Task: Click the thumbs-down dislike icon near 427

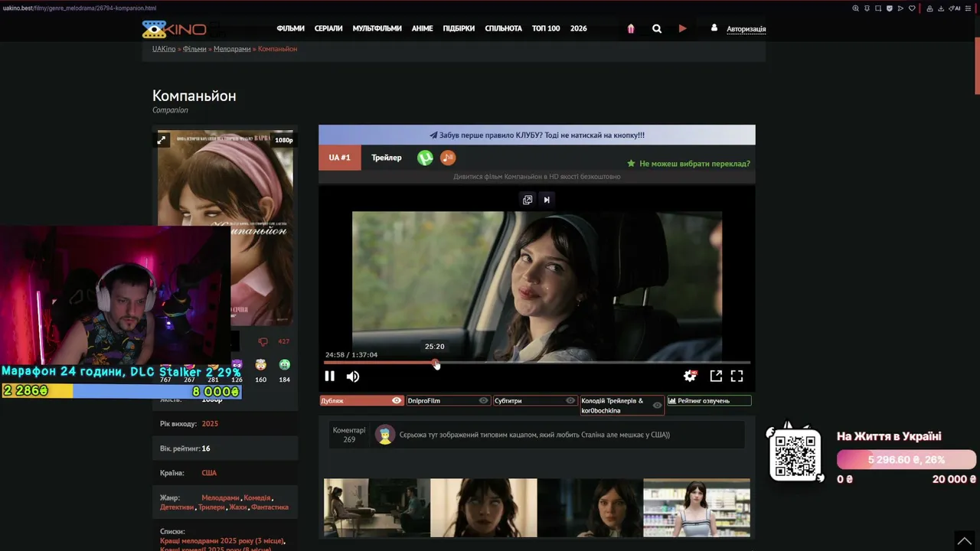Action: [263, 342]
